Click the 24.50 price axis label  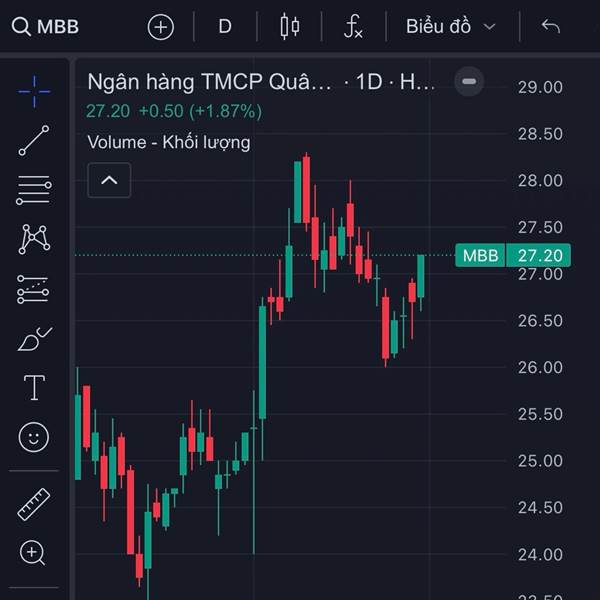tap(540, 507)
